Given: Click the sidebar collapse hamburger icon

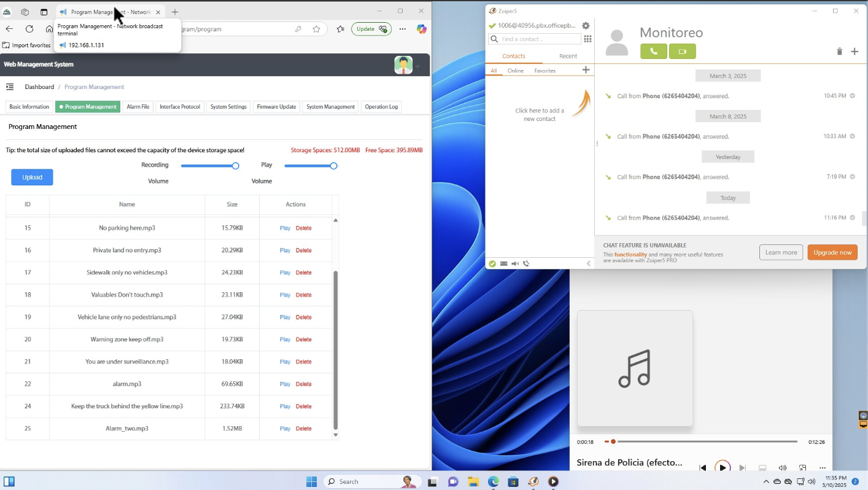Looking at the screenshot, I should 10,87.
